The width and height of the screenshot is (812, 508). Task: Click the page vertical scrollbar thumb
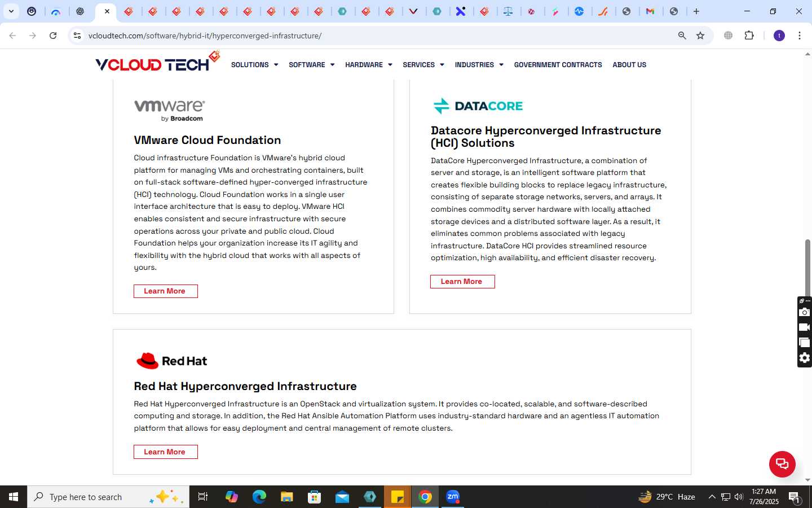(x=807, y=268)
